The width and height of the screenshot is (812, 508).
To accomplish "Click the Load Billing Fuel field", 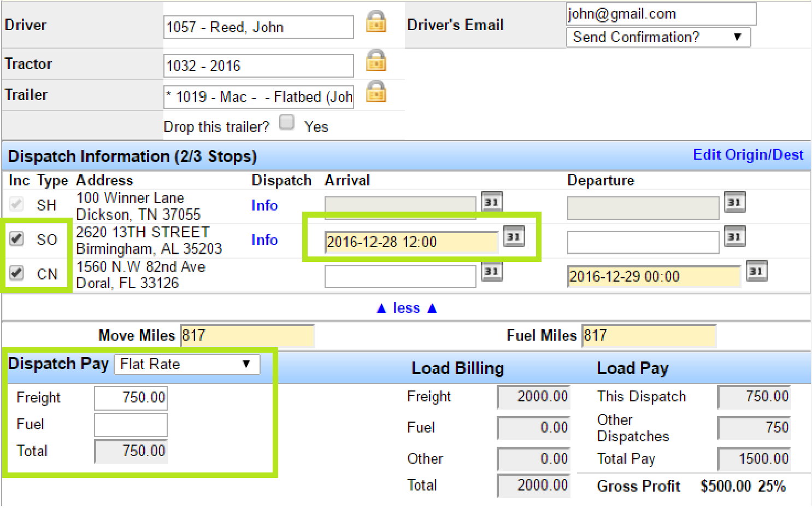I will (x=533, y=428).
